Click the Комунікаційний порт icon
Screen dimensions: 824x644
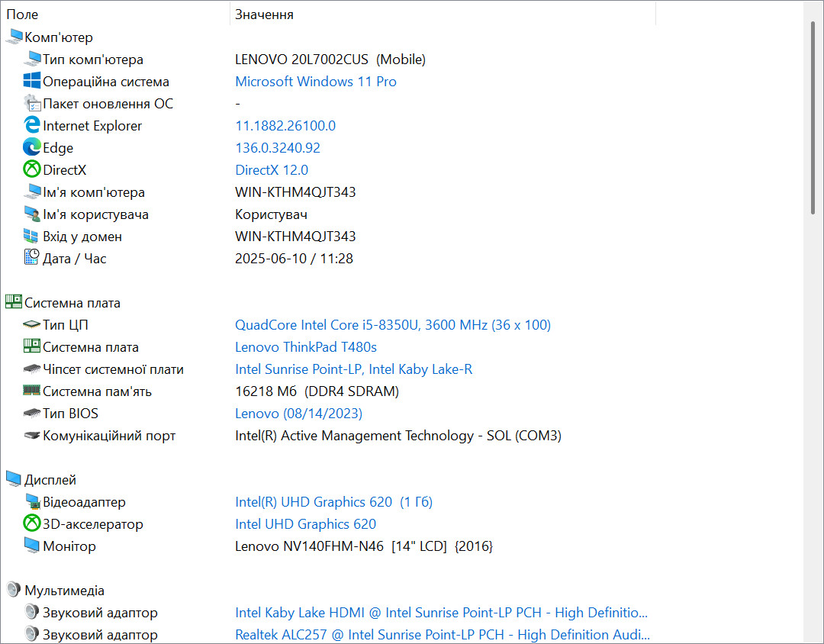point(32,435)
